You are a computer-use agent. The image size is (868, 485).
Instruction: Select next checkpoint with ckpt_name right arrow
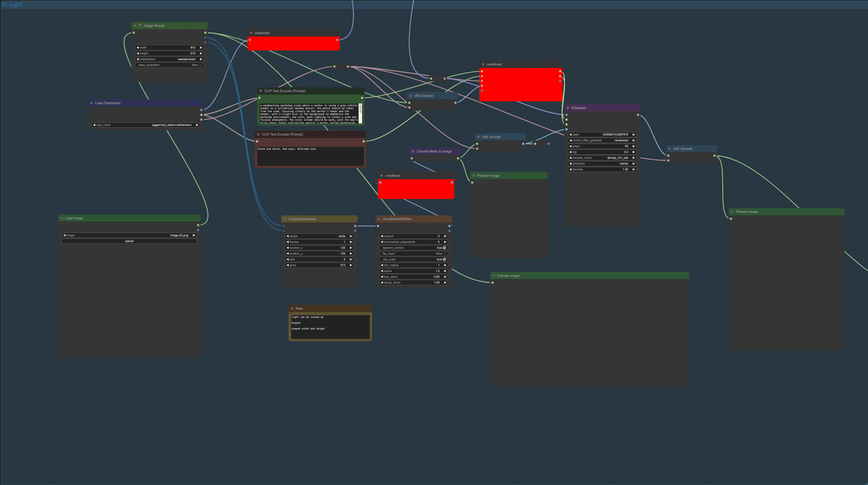(x=197, y=125)
